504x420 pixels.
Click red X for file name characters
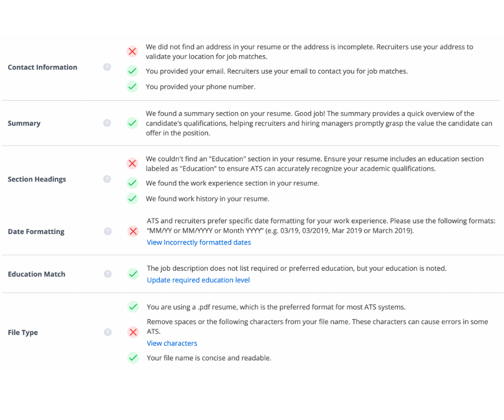click(133, 332)
